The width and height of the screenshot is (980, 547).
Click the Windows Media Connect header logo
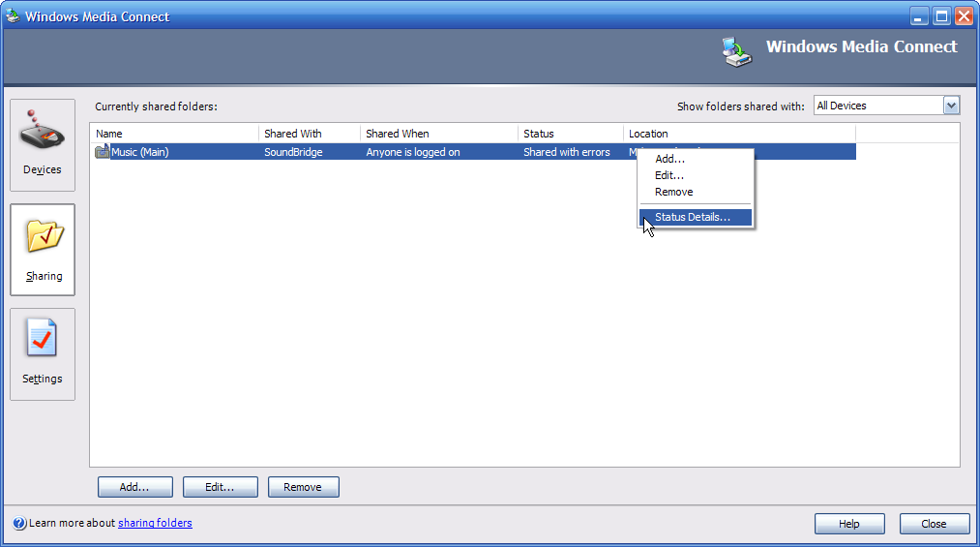tap(737, 52)
